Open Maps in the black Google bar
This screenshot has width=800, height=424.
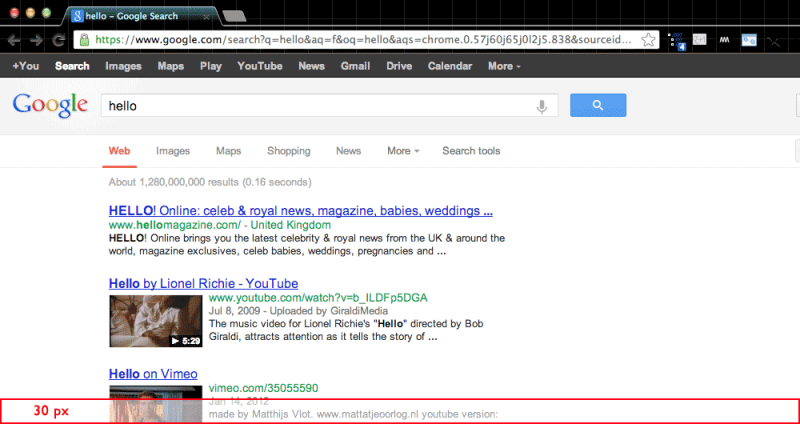tap(170, 66)
